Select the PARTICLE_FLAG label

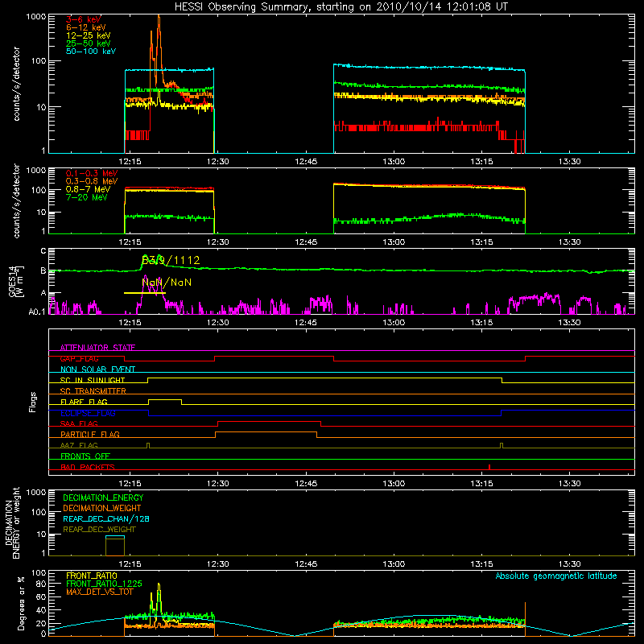coord(90,434)
